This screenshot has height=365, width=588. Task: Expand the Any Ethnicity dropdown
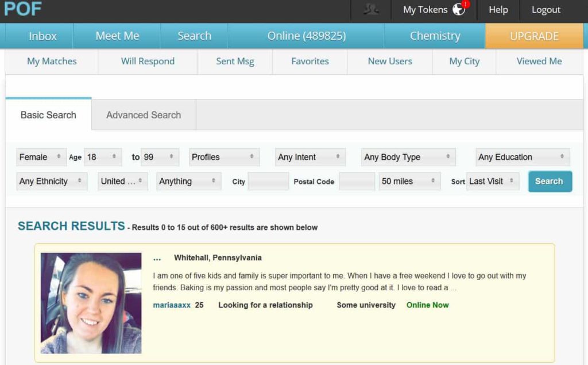(x=52, y=182)
